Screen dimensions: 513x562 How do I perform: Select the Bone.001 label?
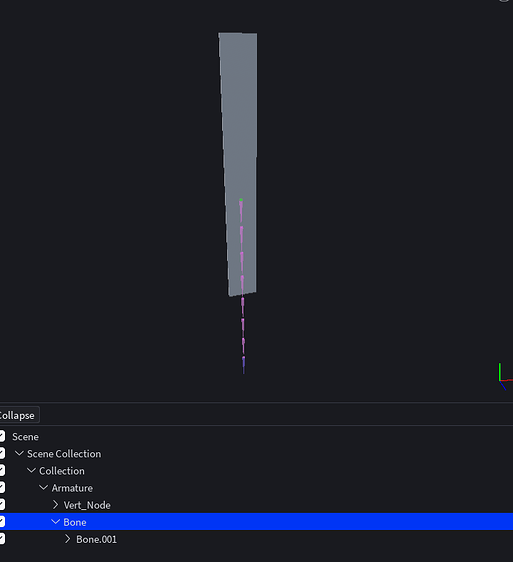tap(96, 539)
